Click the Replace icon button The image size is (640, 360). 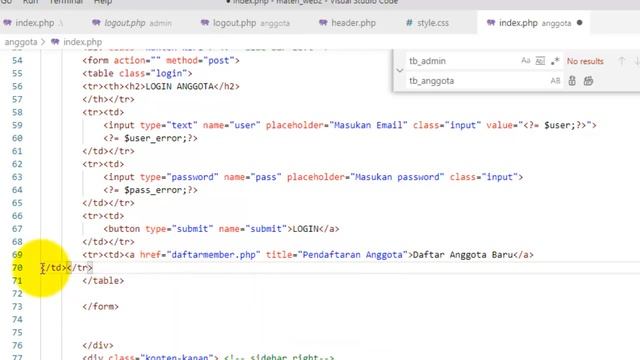click(572, 81)
